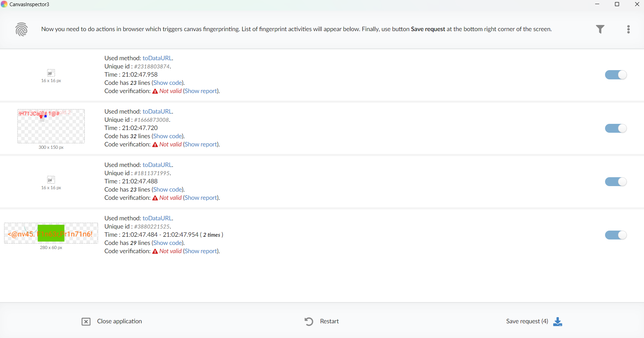Click warning icon on first fingerprint entry
Screen dimensions: 644x338
(x=155, y=91)
